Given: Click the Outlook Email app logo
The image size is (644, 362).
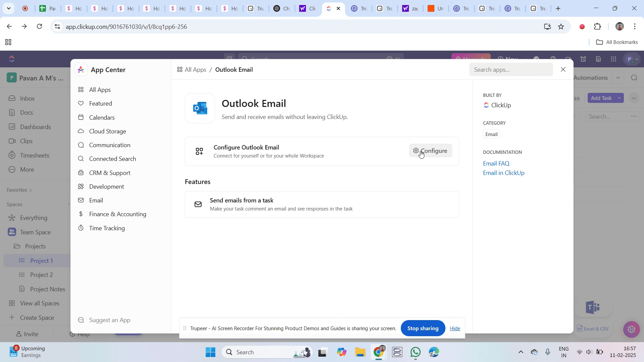Looking at the screenshot, I should point(200,108).
